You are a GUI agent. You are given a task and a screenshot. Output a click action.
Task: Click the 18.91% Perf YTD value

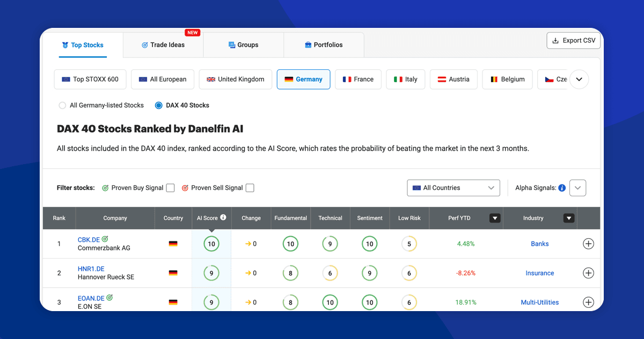pyautogui.click(x=466, y=303)
